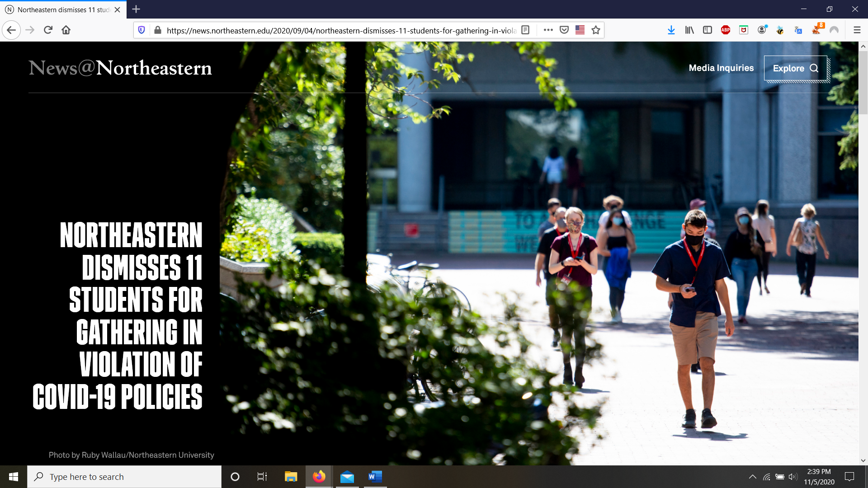The height and width of the screenshot is (488, 868).
Task: Click the Firefox tracking protection shield icon
Action: click(142, 30)
